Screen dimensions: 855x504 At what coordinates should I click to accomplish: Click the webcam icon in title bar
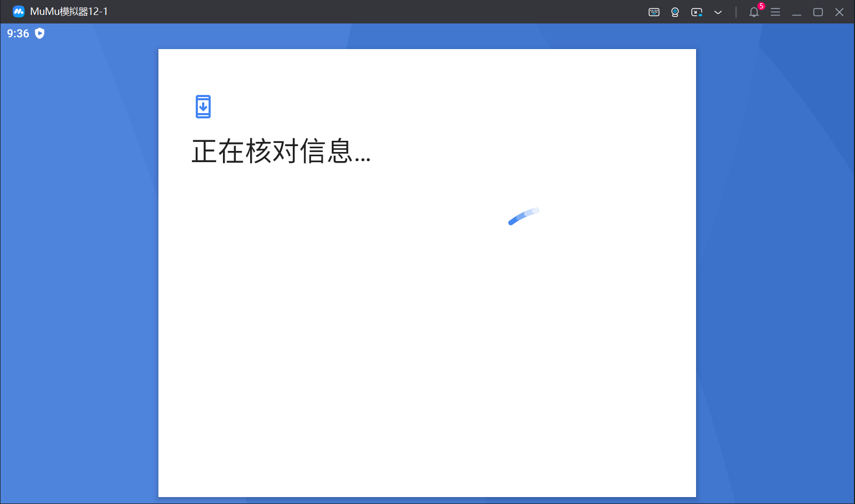point(675,12)
